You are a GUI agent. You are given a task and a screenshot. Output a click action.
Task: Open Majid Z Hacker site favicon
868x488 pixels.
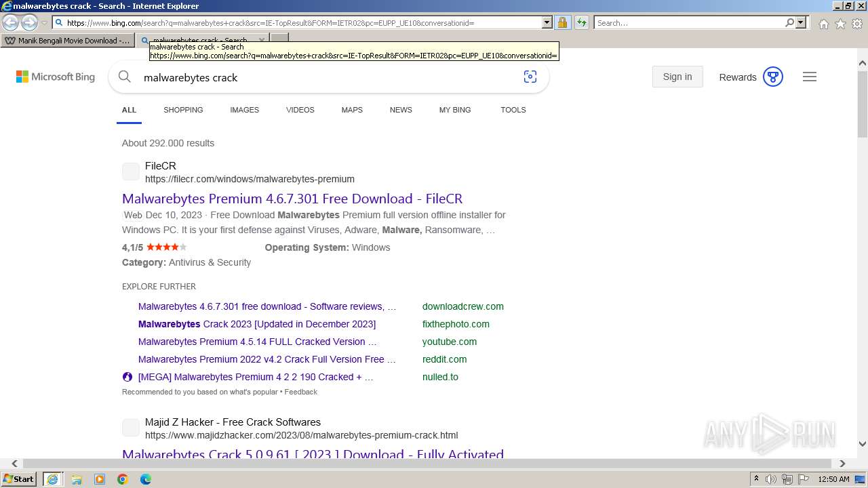(x=131, y=428)
